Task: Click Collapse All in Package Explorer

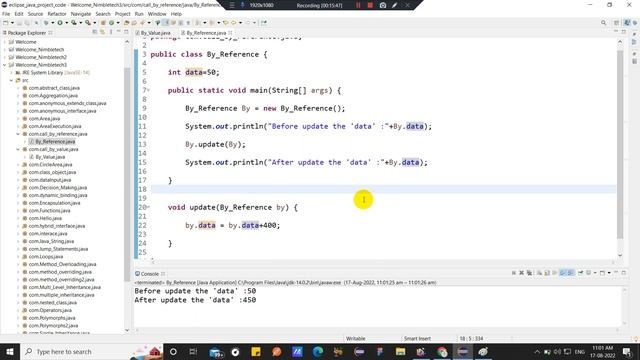Action: [x=95, y=32]
